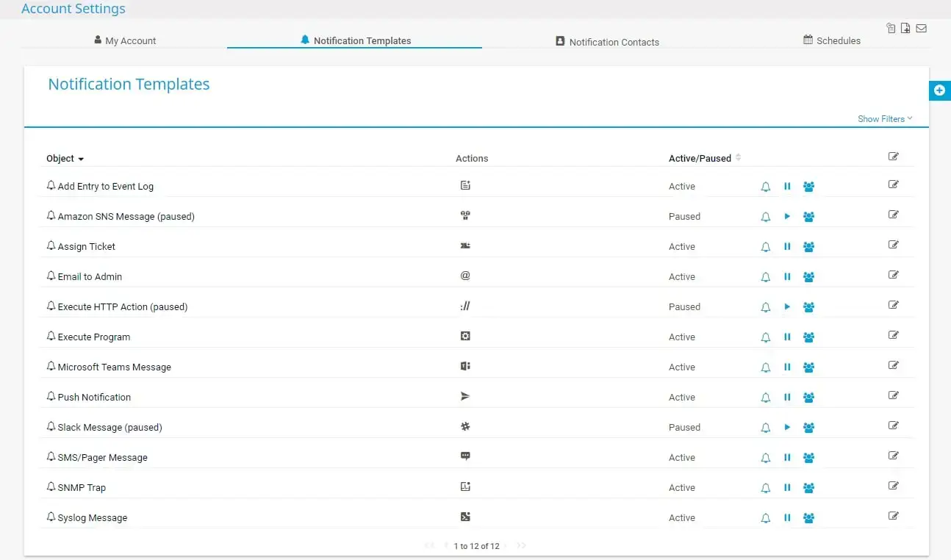Screen dimensions: 951x560
Task: Toggle sorting on the Active/Paused column
Action: [x=736, y=157]
